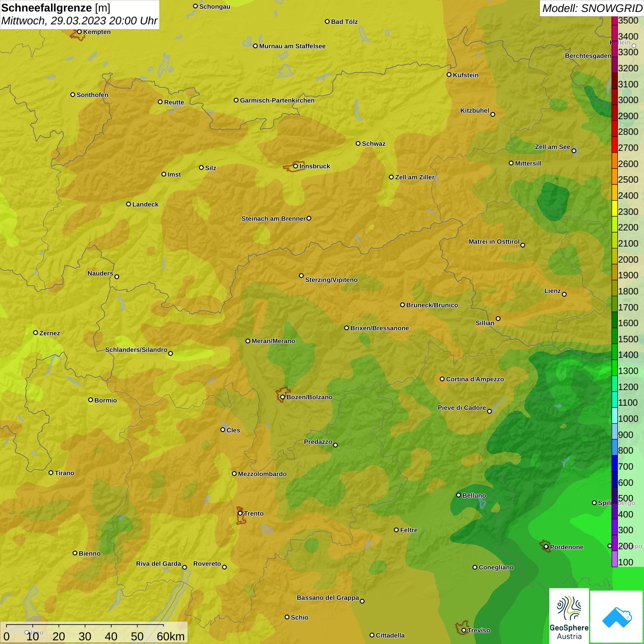This screenshot has height=644, width=644.
Task: Click the Kufstein city marker
Action: point(449,75)
